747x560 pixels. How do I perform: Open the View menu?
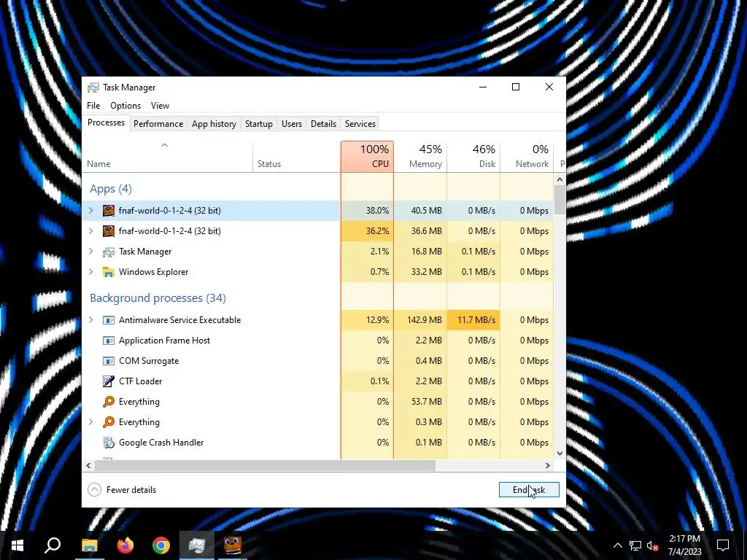pyautogui.click(x=160, y=106)
